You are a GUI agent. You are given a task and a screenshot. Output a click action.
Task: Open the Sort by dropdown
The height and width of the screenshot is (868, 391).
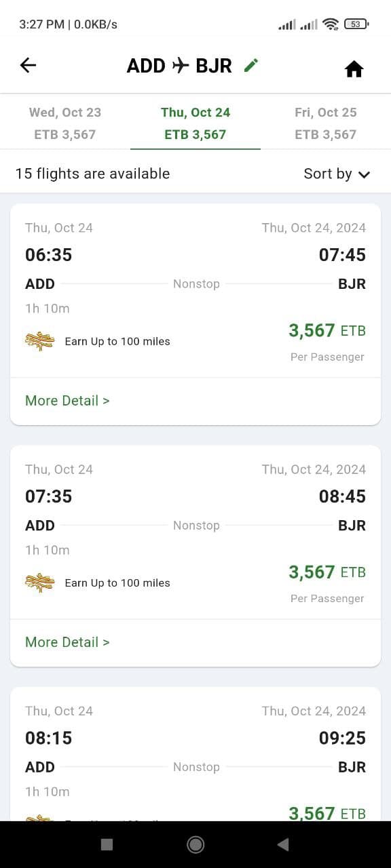tap(337, 174)
